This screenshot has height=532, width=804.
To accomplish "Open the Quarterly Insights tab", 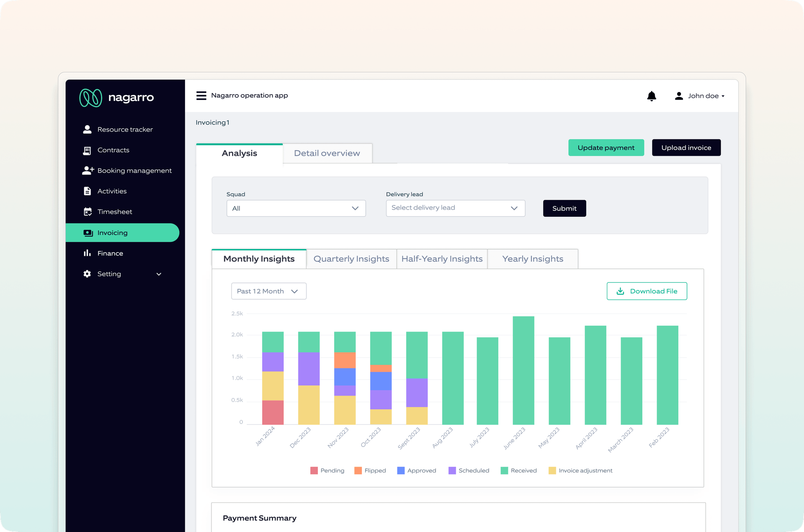I will [351, 259].
